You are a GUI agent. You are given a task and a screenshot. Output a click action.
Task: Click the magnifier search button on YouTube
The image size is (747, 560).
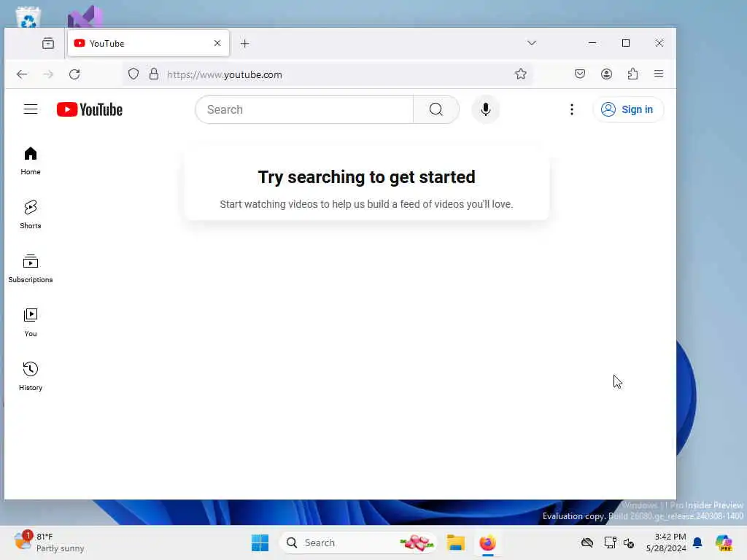[x=436, y=109]
